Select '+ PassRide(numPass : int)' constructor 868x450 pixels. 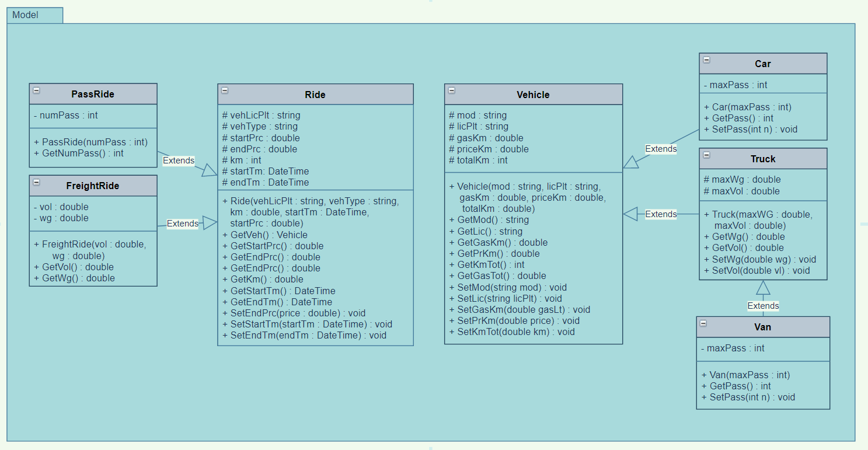[90, 142]
